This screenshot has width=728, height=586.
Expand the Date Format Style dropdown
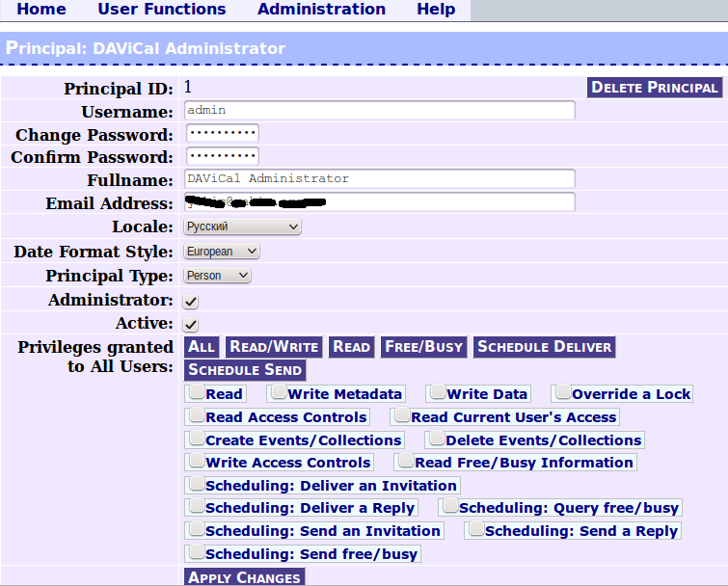222,252
